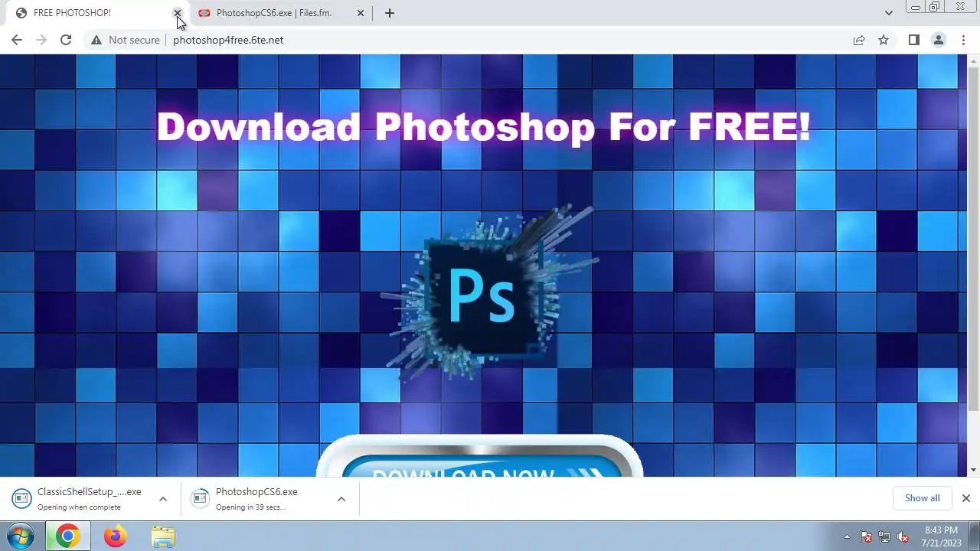Reload the page with the refresh icon
The width and height of the screenshot is (980, 551).
[x=66, y=40]
